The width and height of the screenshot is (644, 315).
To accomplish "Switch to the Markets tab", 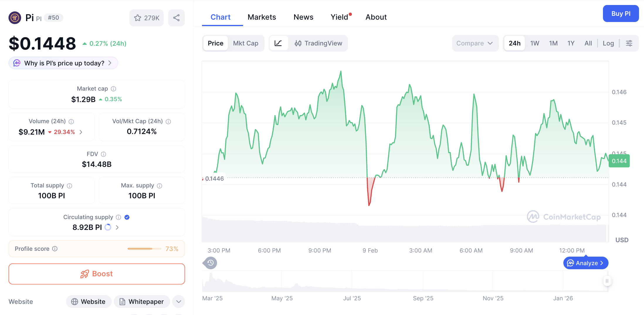I will coord(262,17).
